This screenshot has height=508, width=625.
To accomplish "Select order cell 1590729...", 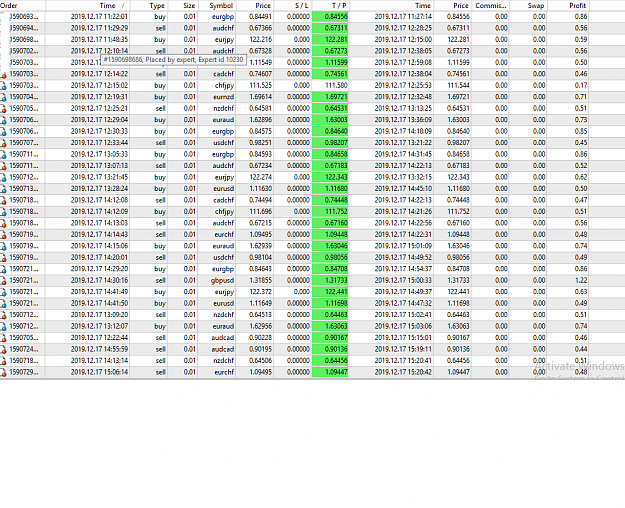I will (x=24, y=372).
